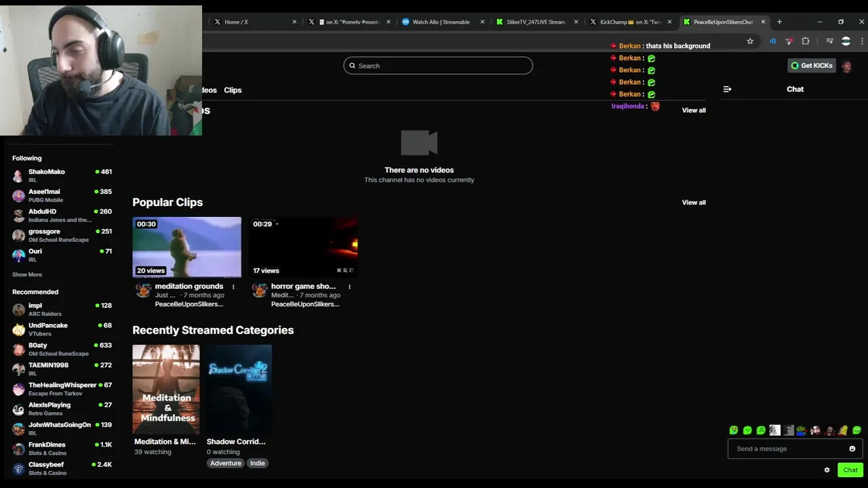This screenshot has width=868, height=488.
Task: Open B0aty in Recommended list
Action: pyautogui.click(x=62, y=349)
